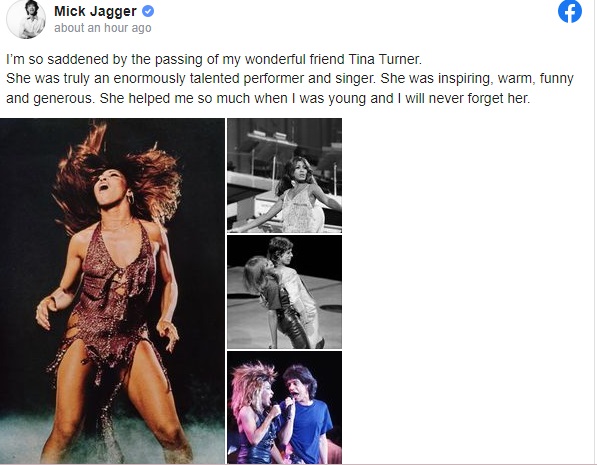Open black-and-white photo of singer in white dress

(284, 176)
